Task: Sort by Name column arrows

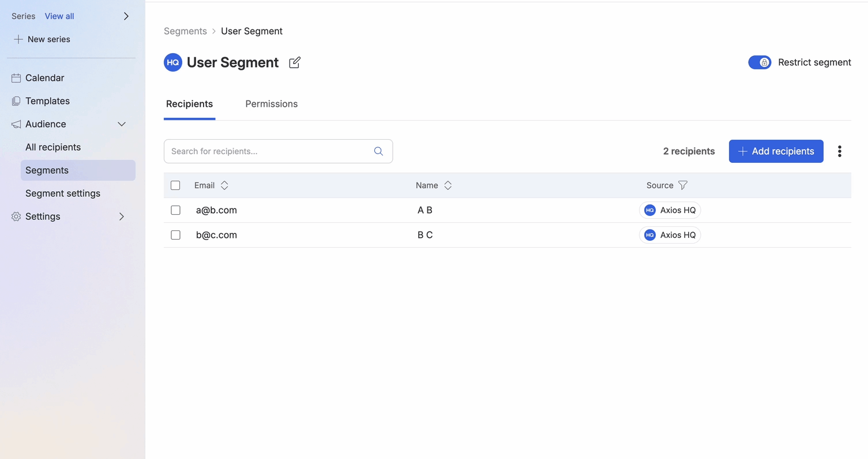Action: click(448, 185)
